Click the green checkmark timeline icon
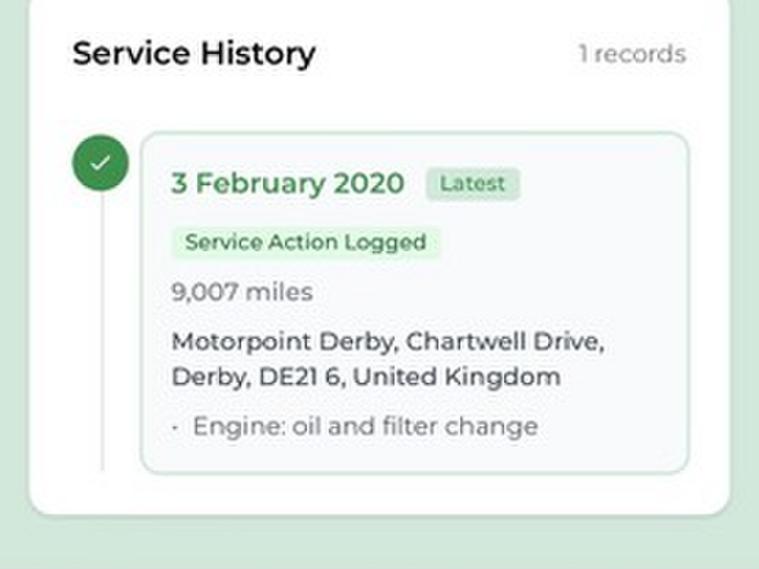Screen dimensions: 759x569 point(100,163)
